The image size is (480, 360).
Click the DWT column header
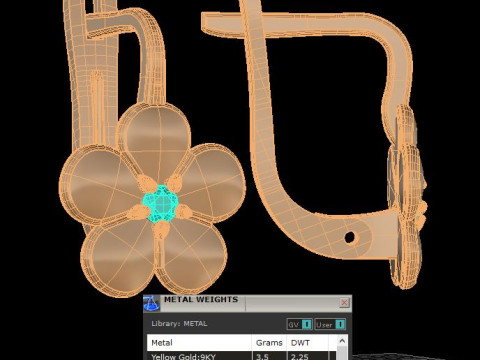(308, 343)
